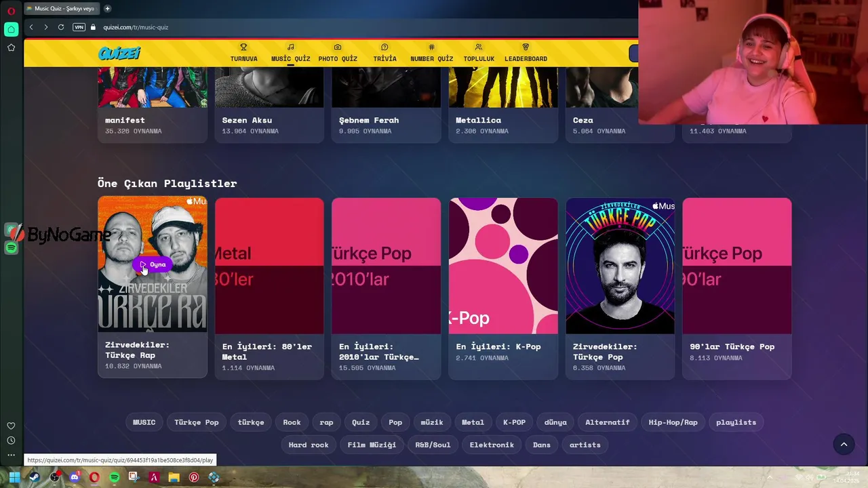The width and height of the screenshot is (868, 488).
Task: Select the Film Müziği tag chip
Action: coord(372,445)
